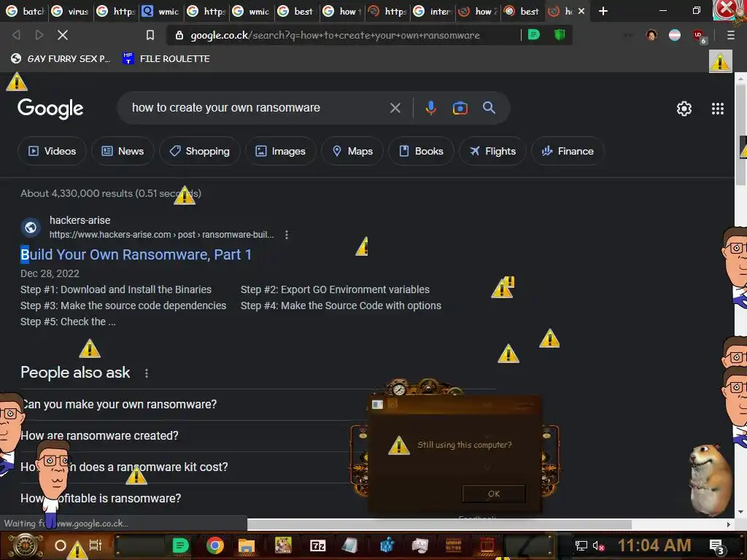This screenshot has height=560, width=747.
Task: Click the Google logo
Action: pos(50,109)
